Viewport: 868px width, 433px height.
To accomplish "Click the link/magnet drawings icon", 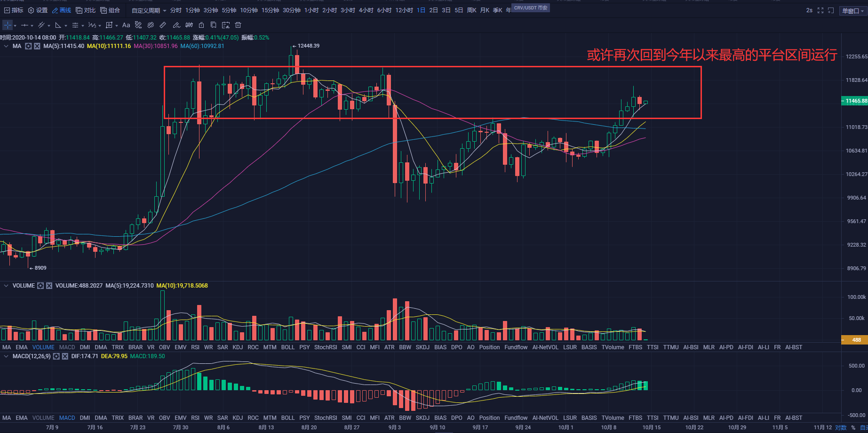I will [x=151, y=25].
